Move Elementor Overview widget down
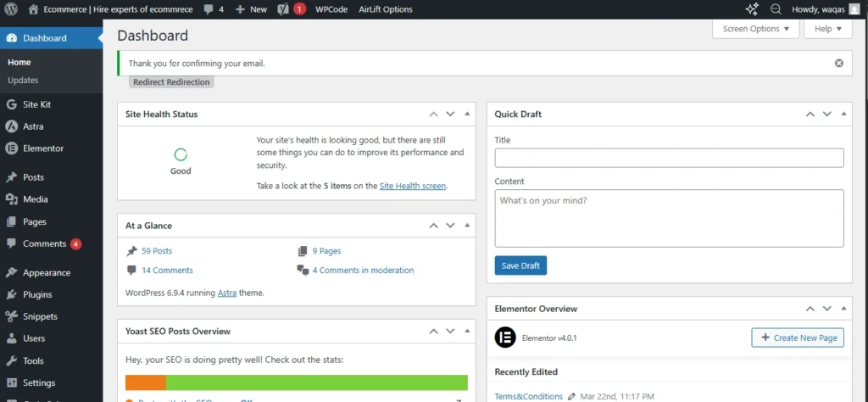 (x=826, y=309)
